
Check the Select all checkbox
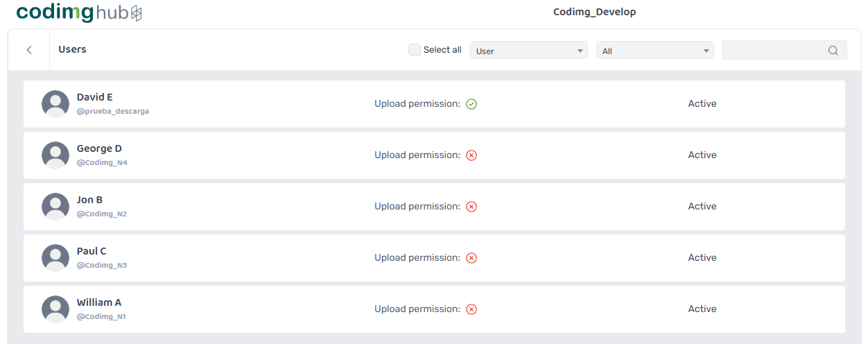[415, 50]
